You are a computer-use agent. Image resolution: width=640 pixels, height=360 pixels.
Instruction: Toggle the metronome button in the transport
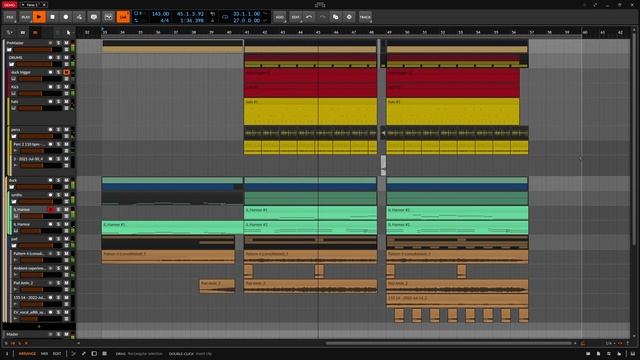[x=108, y=17]
